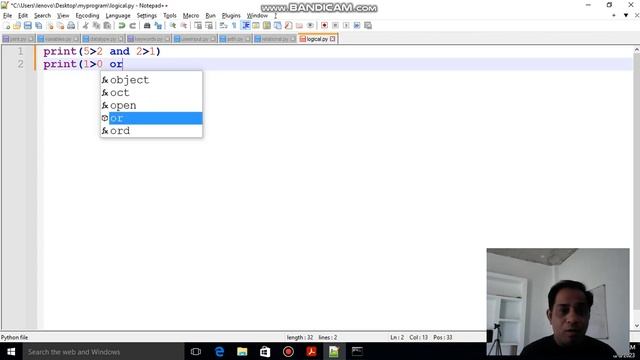This screenshot has height=360, width=640.
Task: Click code line 'print(5>2 and 2>1)'
Action: coord(102,51)
